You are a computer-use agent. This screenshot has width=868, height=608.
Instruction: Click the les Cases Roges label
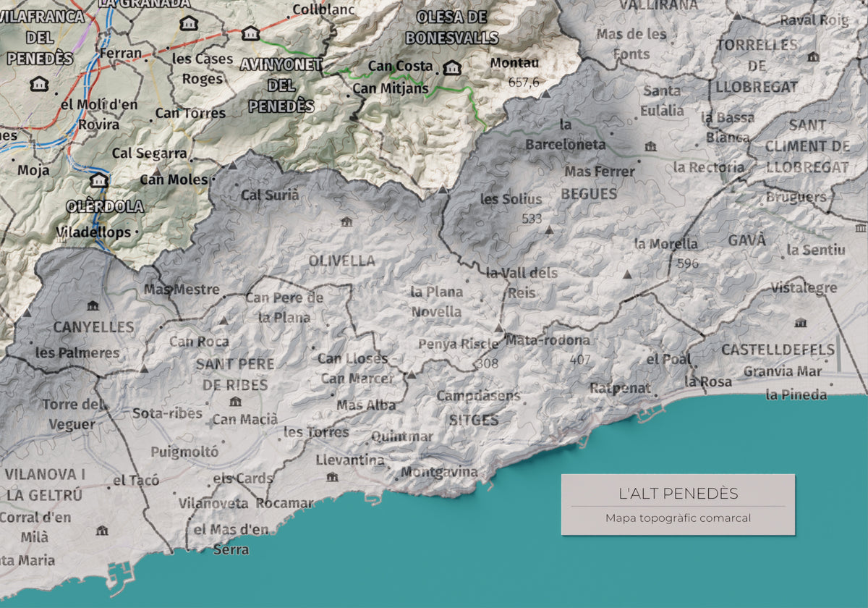(x=203, y=69)
